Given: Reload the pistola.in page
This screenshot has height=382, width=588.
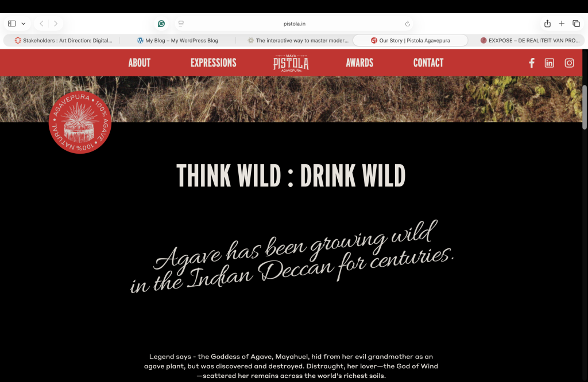Looking at the screenshot, I should 408,24.
